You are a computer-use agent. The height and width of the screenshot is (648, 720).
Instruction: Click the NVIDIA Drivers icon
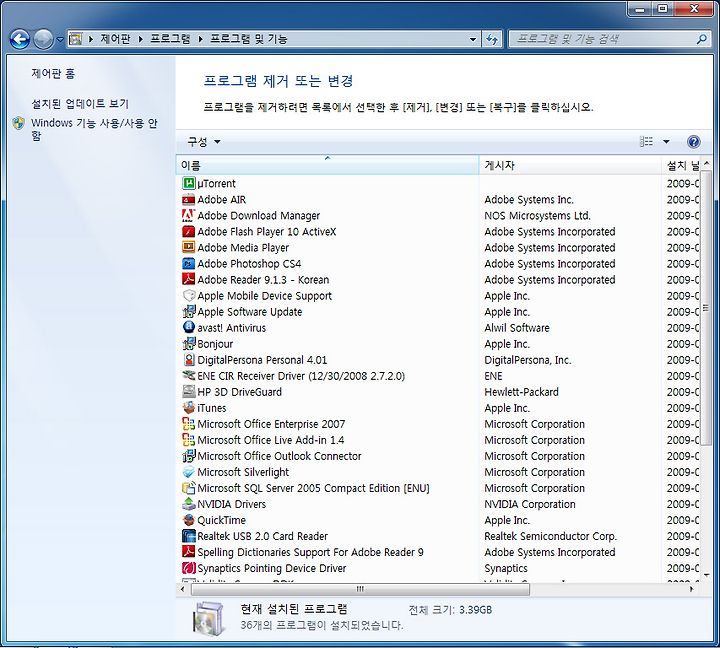point(189,504)
